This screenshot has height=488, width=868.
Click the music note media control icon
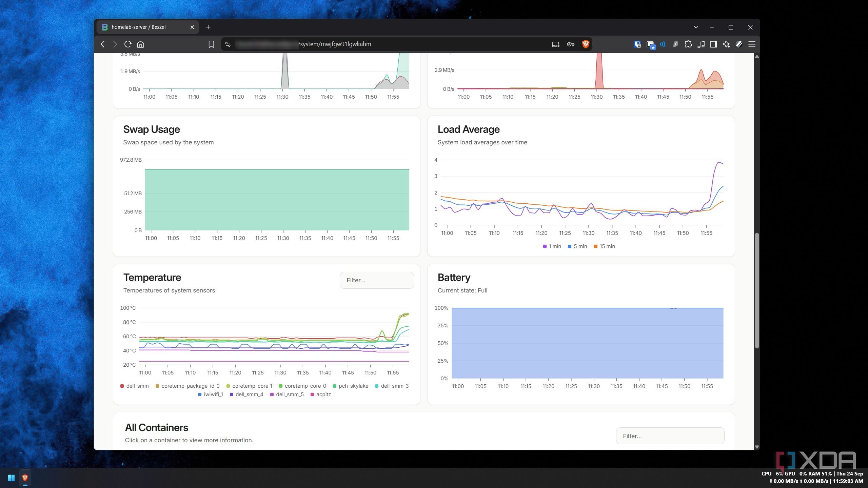click(701, 44)
